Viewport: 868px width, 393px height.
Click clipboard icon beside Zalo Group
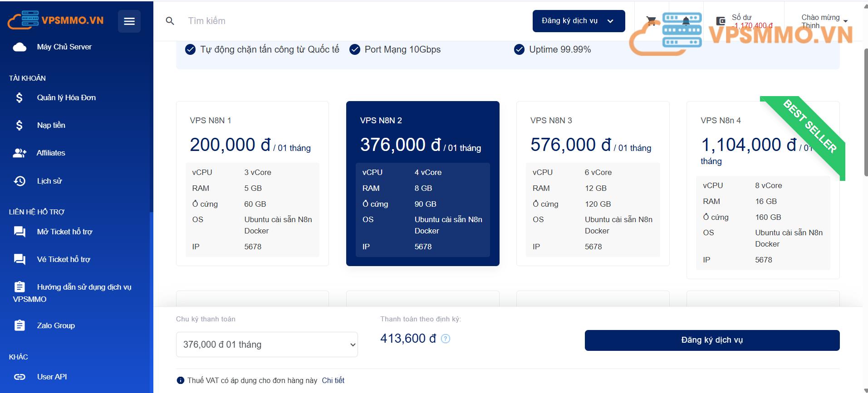[20, 325]
